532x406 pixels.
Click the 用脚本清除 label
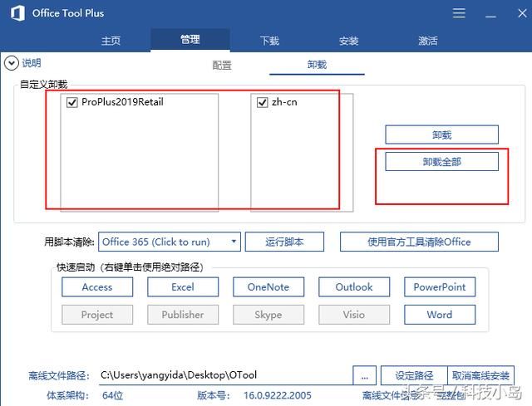coord(69,242)
